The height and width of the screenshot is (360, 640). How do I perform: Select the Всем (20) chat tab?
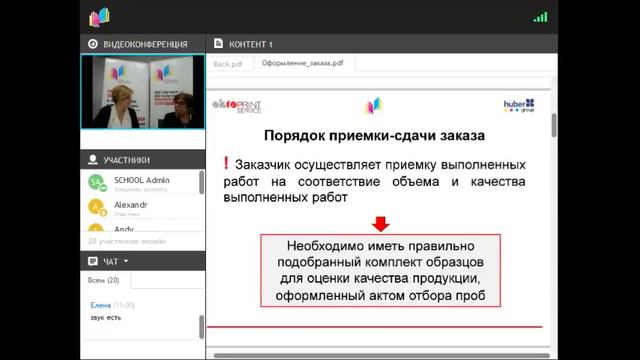pos(104,280)
